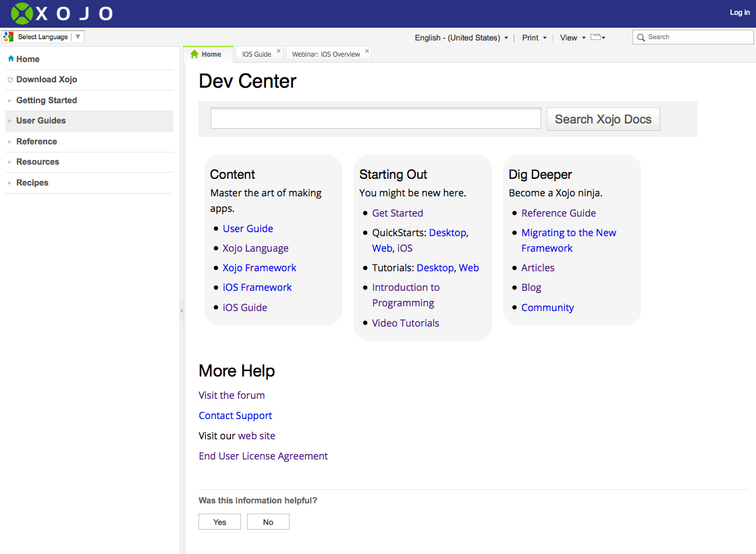
Task: Click the magnifier icon in the search box
Action: [641, 38]
